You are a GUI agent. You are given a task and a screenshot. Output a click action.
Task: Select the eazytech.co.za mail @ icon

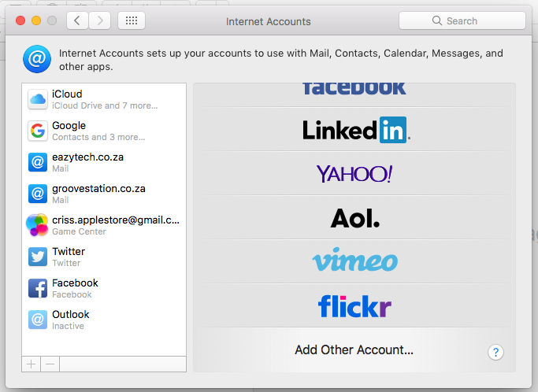(37, 162)
